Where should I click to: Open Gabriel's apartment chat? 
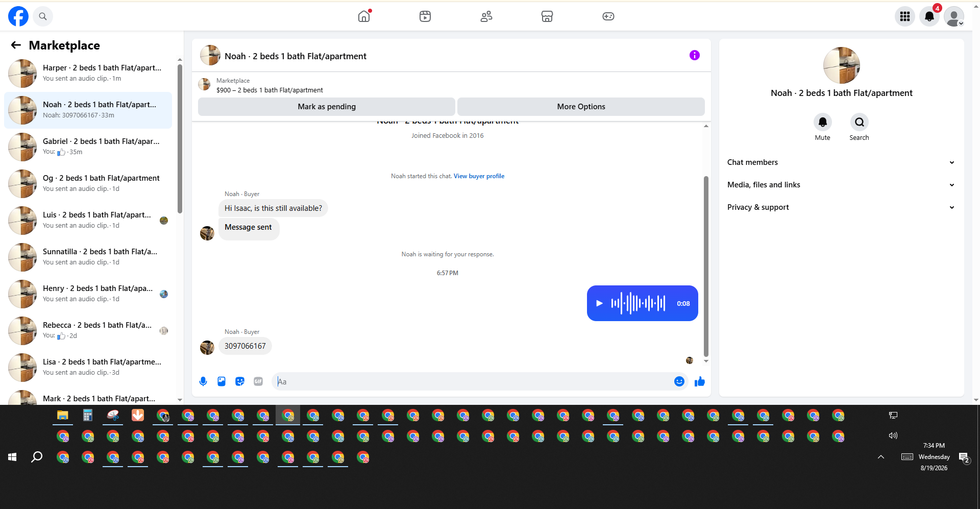(x=88, y=147)
